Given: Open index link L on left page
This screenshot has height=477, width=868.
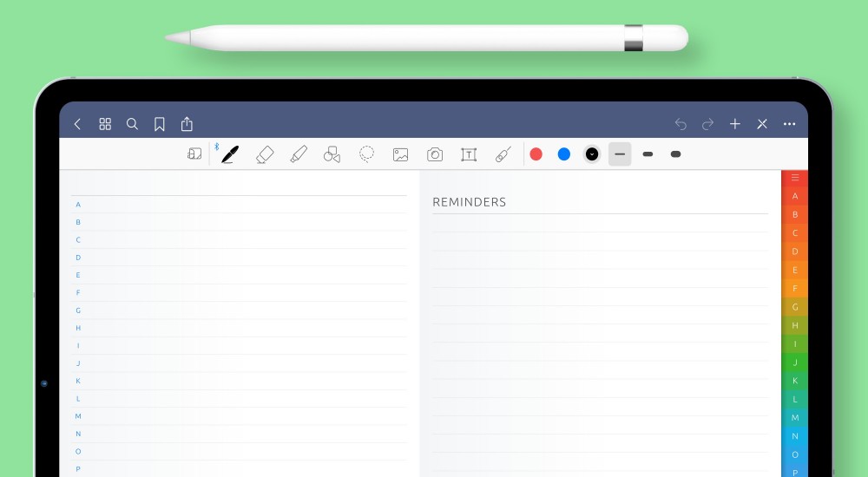Looking at the screenshot, I should click(78, 399).
